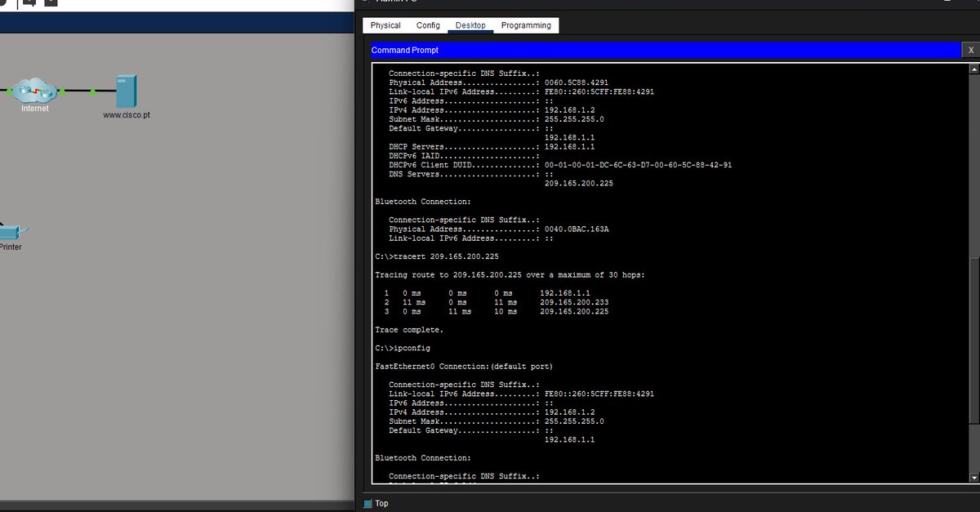Switch to the Programming tab
Viewport: 980px width, 512px height.
[526, 25]
